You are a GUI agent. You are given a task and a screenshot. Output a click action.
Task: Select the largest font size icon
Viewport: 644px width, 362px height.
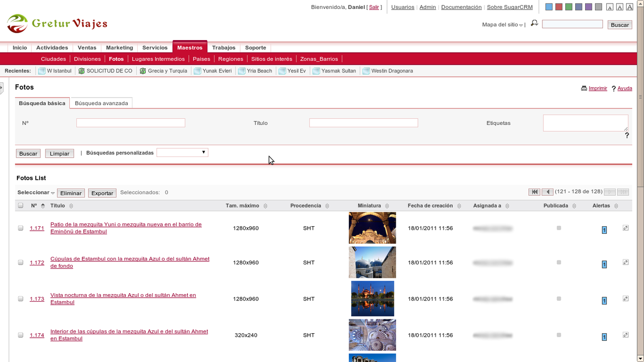coord(629,7)
